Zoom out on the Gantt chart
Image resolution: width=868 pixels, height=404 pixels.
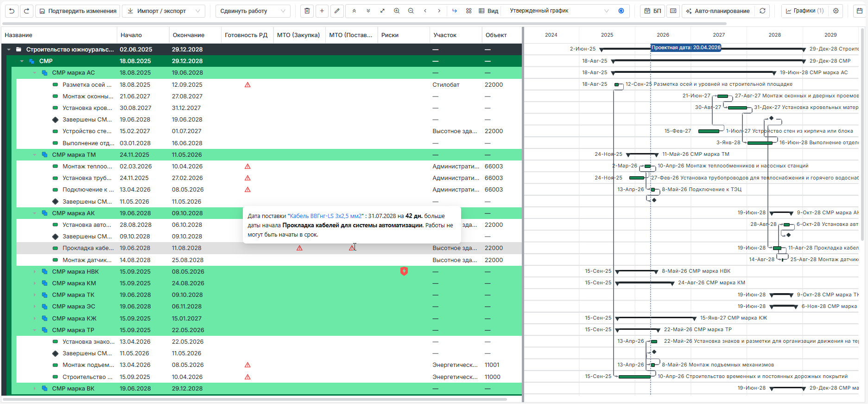(411, 11)
